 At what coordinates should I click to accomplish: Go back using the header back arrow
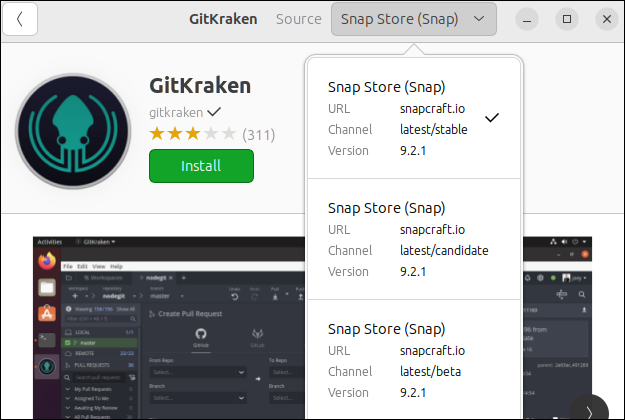[x=20, y=19]
